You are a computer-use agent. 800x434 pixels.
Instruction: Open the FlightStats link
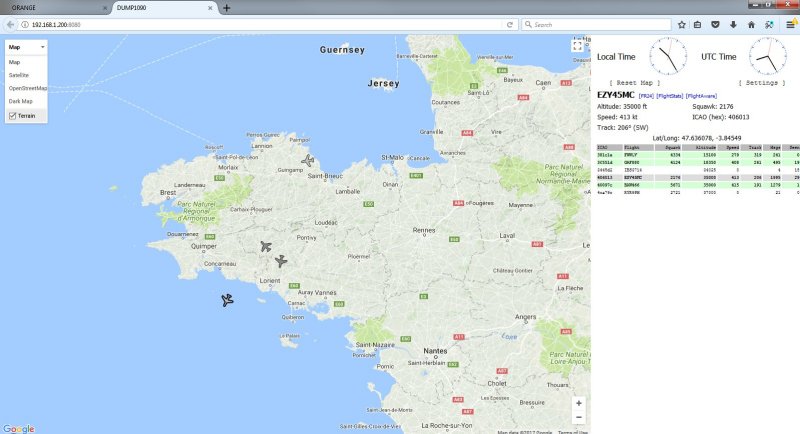coord(669,96)
